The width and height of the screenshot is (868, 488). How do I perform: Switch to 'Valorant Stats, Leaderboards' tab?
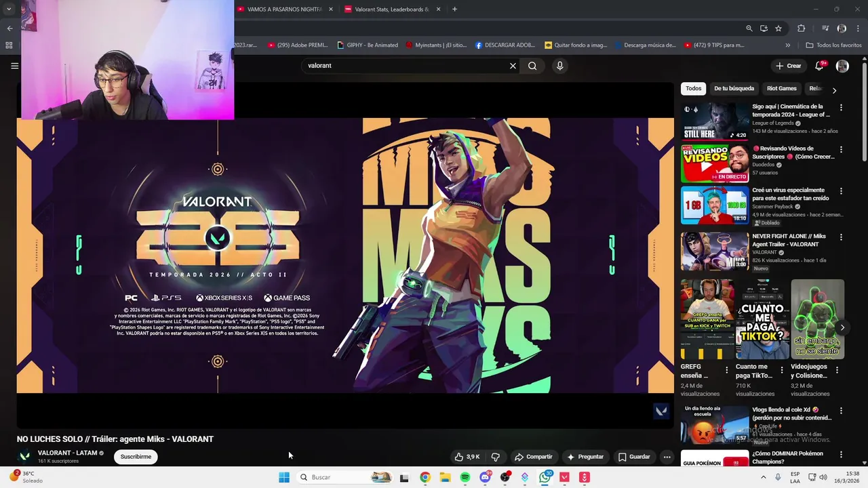[393, 9]
